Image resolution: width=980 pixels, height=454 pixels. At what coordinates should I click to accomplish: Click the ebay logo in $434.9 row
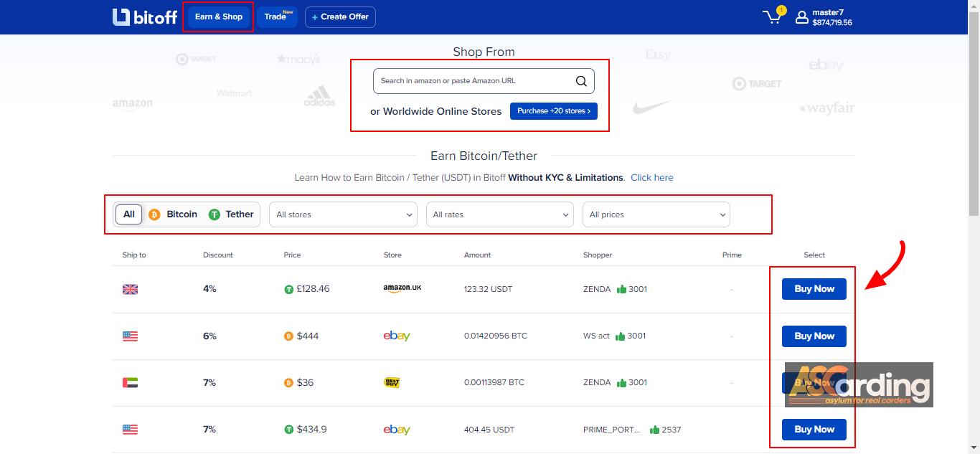point(397,430)
